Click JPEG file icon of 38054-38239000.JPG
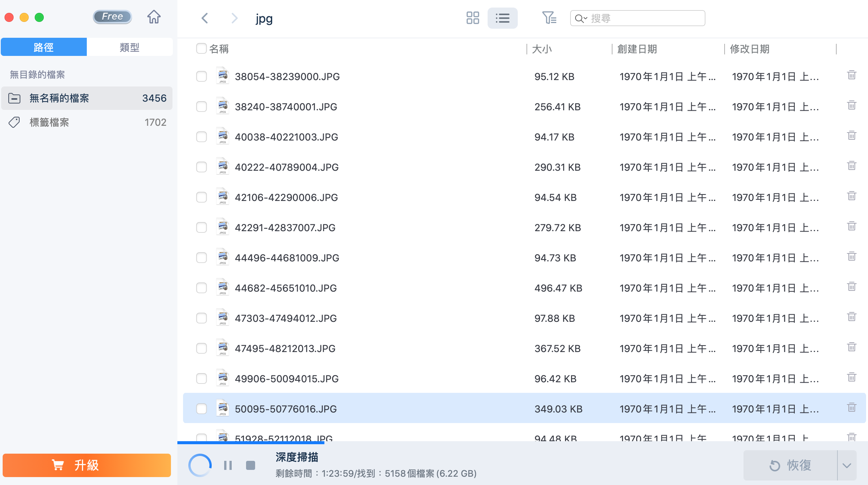Screen dimensions: 868x485 click(223, 75)
